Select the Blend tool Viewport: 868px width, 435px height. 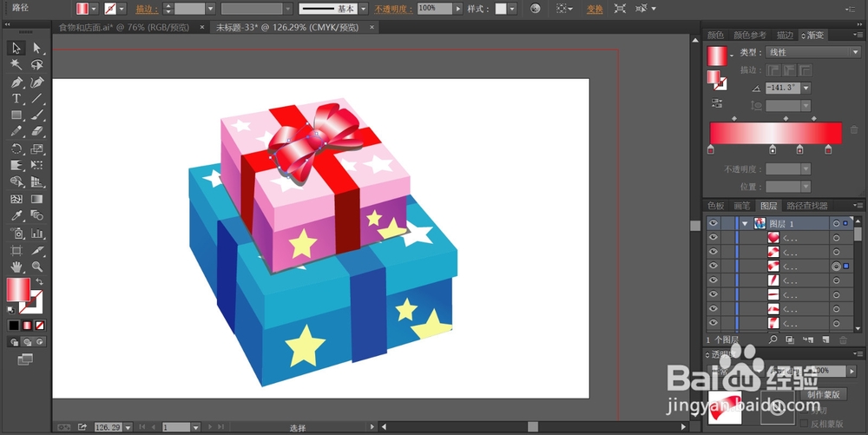pos(37,215)
